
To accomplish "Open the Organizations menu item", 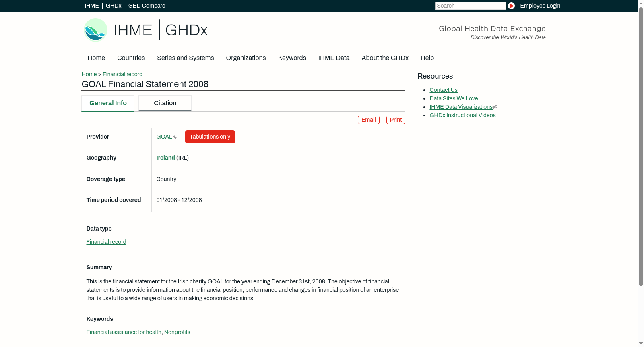I will [x=246, y=58].
